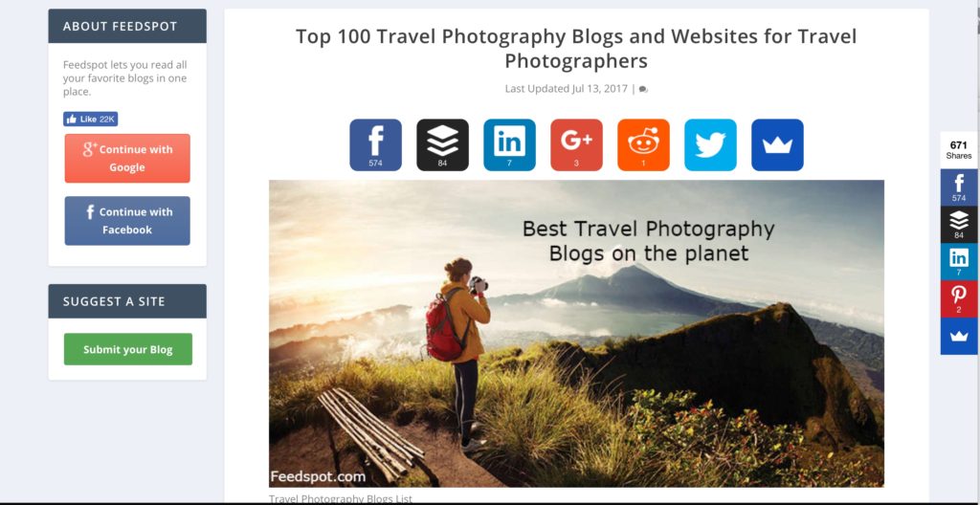The width and height of the screenshot is (980, 505).
Task: Click the blue crown icon in top row
Action: pos(777,145)
